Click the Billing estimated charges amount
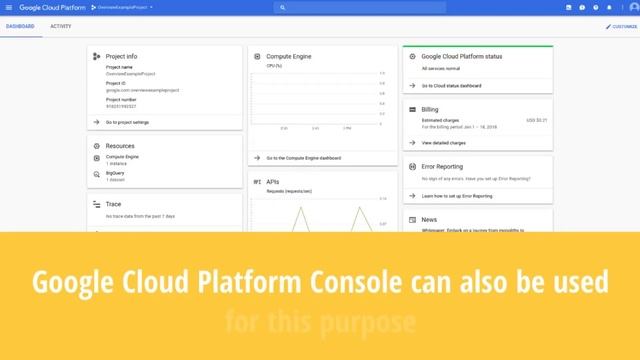The width and height of the screenshot is (640, 360). [536, 120]
